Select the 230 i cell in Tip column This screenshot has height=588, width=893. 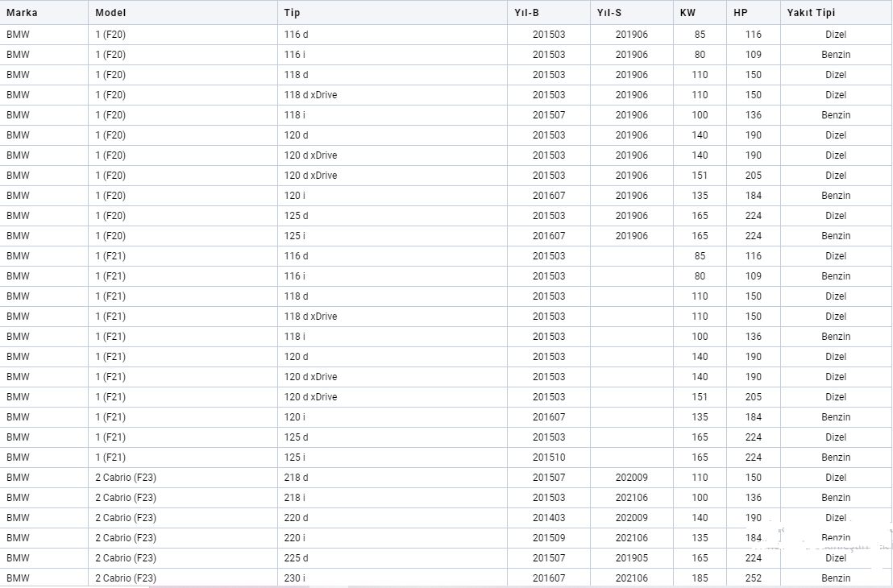[x=295, y=578]
